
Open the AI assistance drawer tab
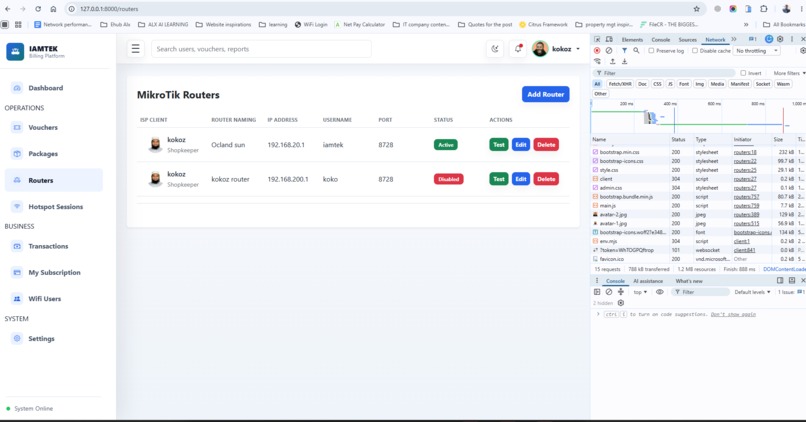[648, 281]
